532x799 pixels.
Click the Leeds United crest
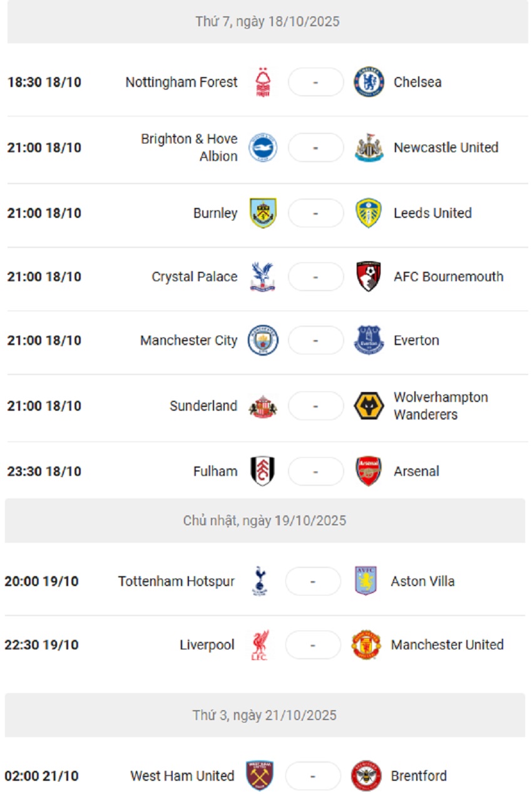click(369, 213)
